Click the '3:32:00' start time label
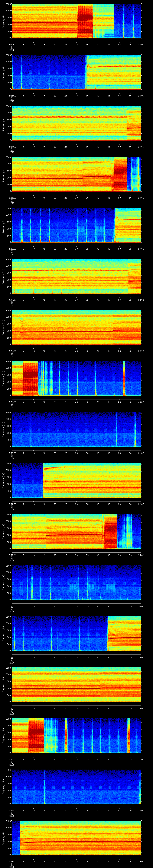The width and height of the screenshot is (153, 868). pos(12,555)
